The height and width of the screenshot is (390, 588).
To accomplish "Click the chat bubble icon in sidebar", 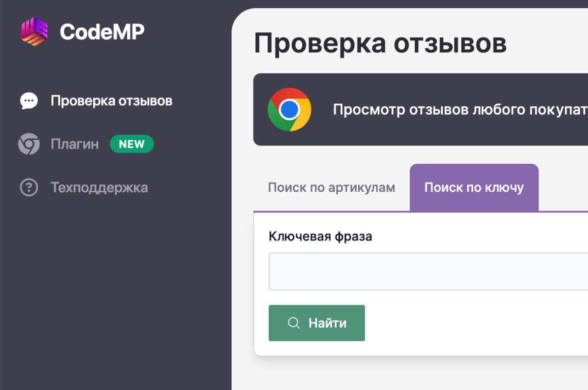I will click(x=29, y=101).
